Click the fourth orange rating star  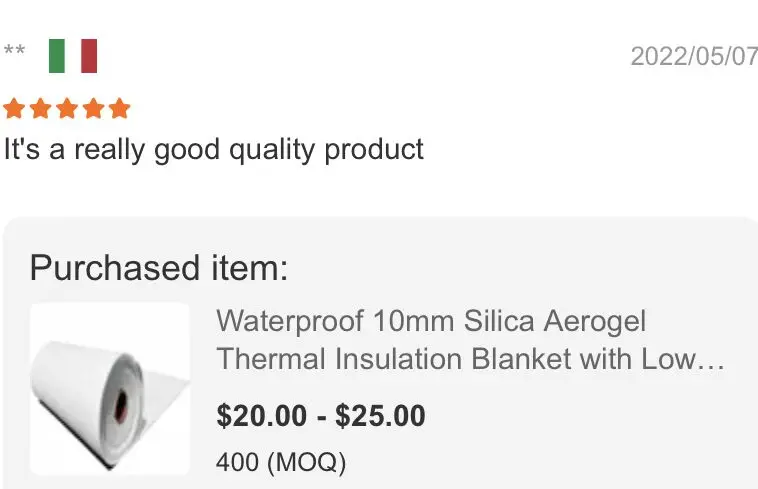[x=93, y=108]
